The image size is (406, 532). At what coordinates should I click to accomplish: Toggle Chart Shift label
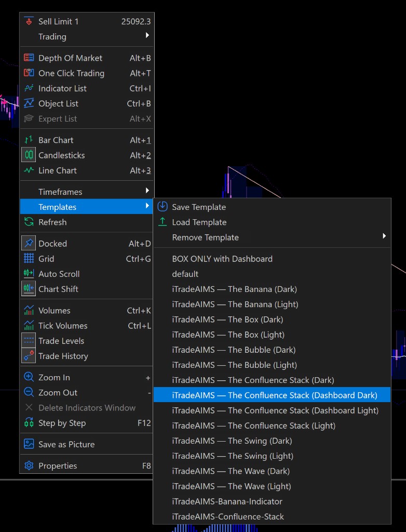pyautogui.click(x=58, y=289)
